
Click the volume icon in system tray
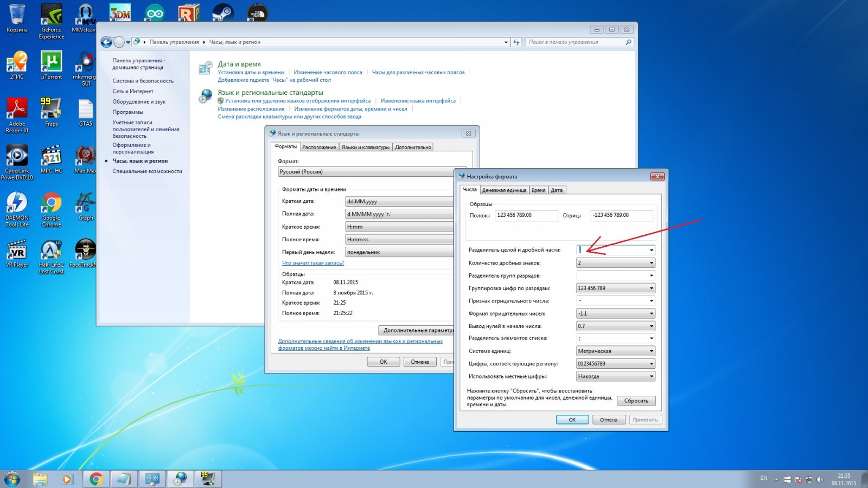click(x=820, y=479)
